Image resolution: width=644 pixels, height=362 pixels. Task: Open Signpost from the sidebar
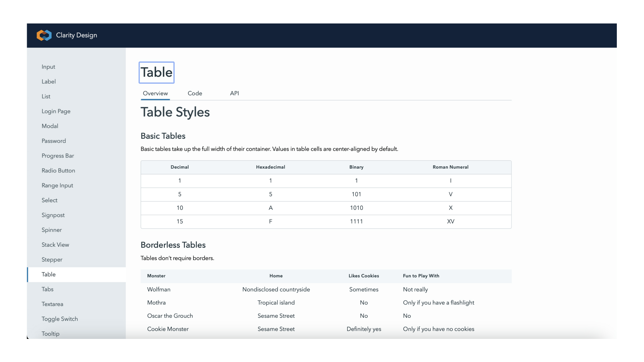point(53,215)
